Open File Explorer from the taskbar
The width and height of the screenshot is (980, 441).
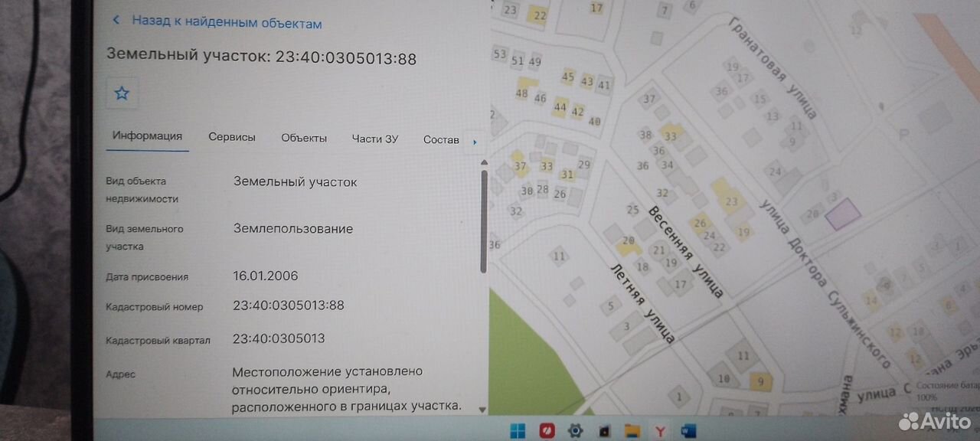tap(631, 430)
